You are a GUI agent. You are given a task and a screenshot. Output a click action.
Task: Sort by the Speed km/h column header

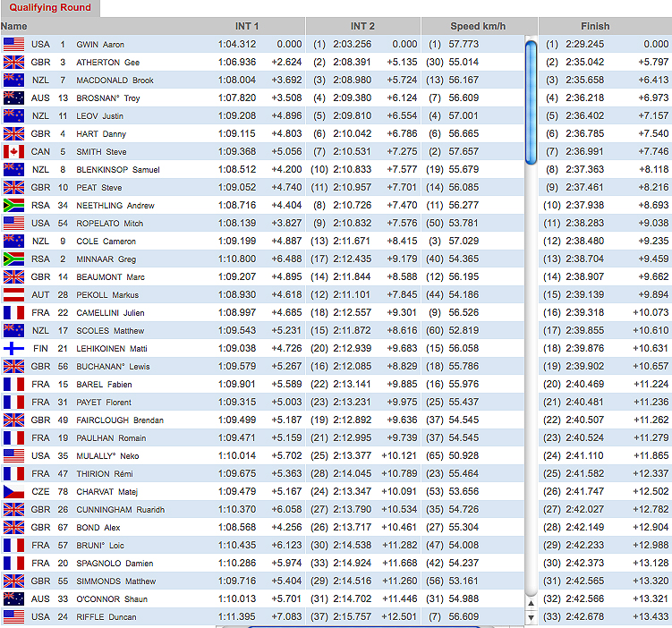coord(478,26)
